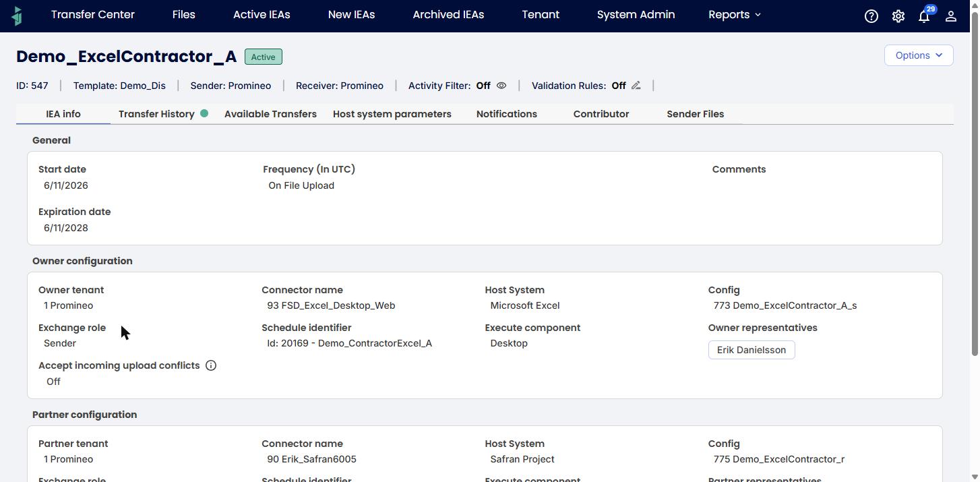Click the Comments field label
This screenshot has width=980, height=482.
coord(739,169)
